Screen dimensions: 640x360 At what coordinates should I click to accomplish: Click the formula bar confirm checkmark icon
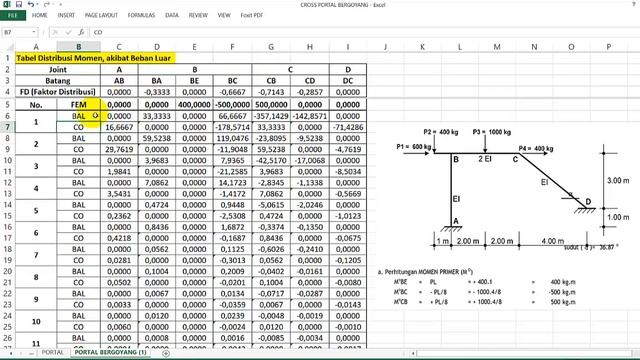pyautogui.click(x=68, y=32)
